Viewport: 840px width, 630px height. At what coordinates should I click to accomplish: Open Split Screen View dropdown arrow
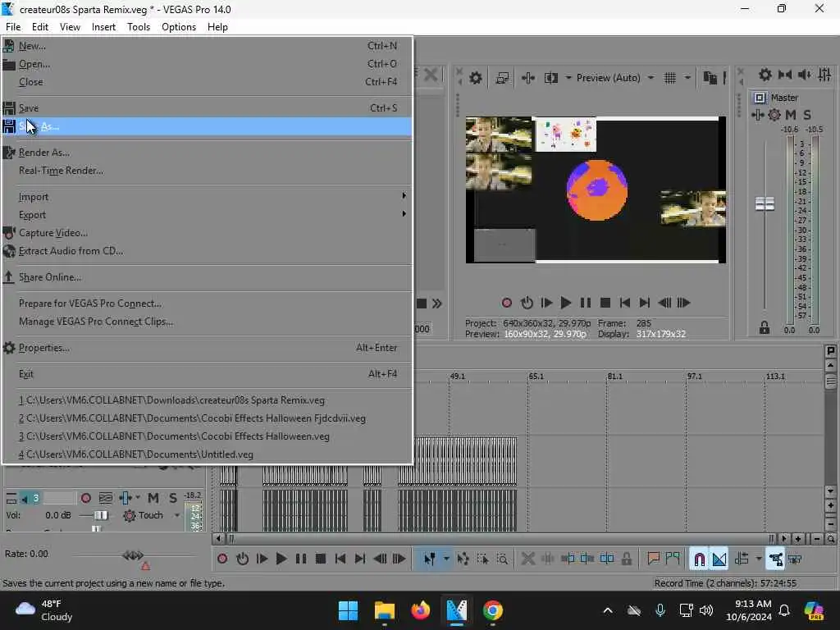568,78
